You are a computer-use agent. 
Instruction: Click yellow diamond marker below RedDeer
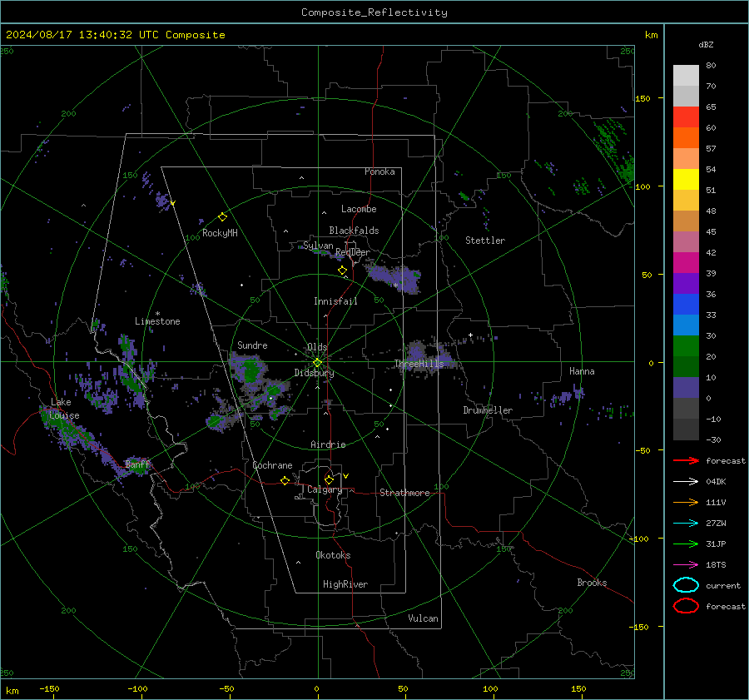tap(343, 271)
